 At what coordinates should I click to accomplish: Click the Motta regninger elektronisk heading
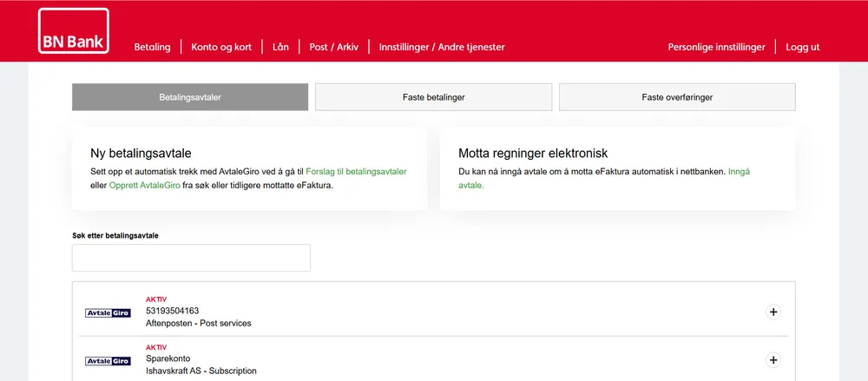coord(533,154)
